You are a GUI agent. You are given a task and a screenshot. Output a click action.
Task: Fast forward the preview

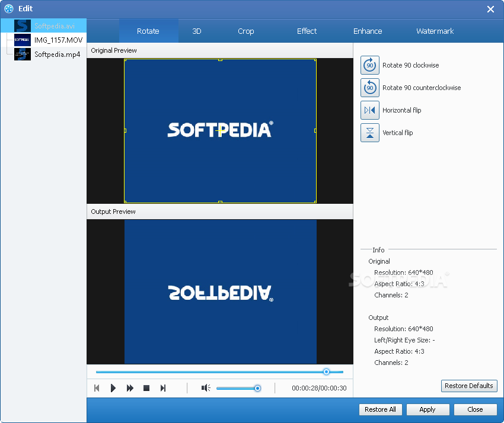pyautogui.click(x=130, y=388)
